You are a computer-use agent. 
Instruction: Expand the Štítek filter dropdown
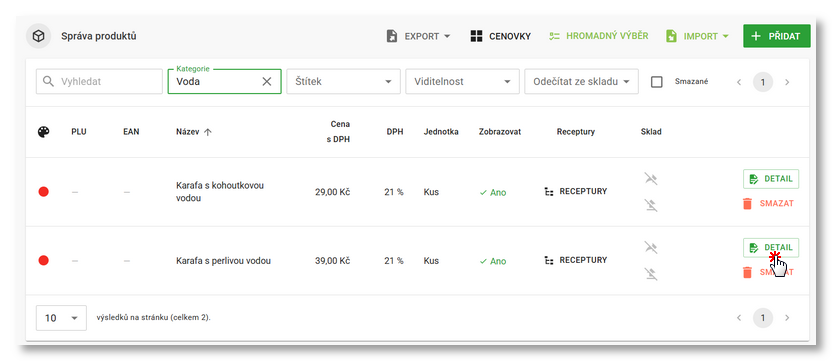coord(343,82)
